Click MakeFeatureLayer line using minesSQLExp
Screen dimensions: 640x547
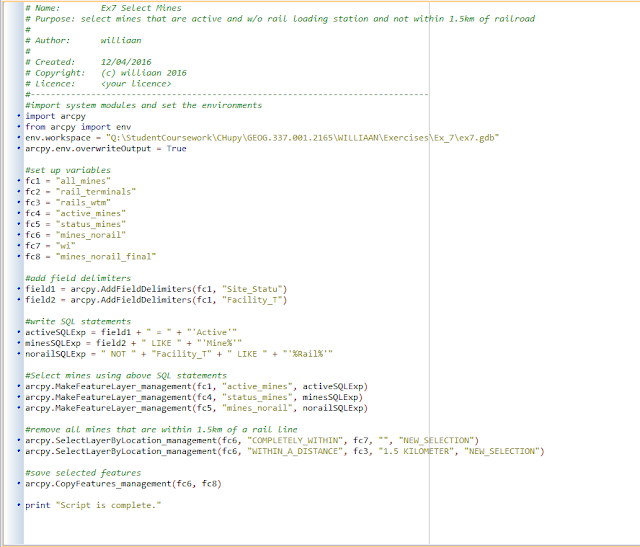click(194, 397)
